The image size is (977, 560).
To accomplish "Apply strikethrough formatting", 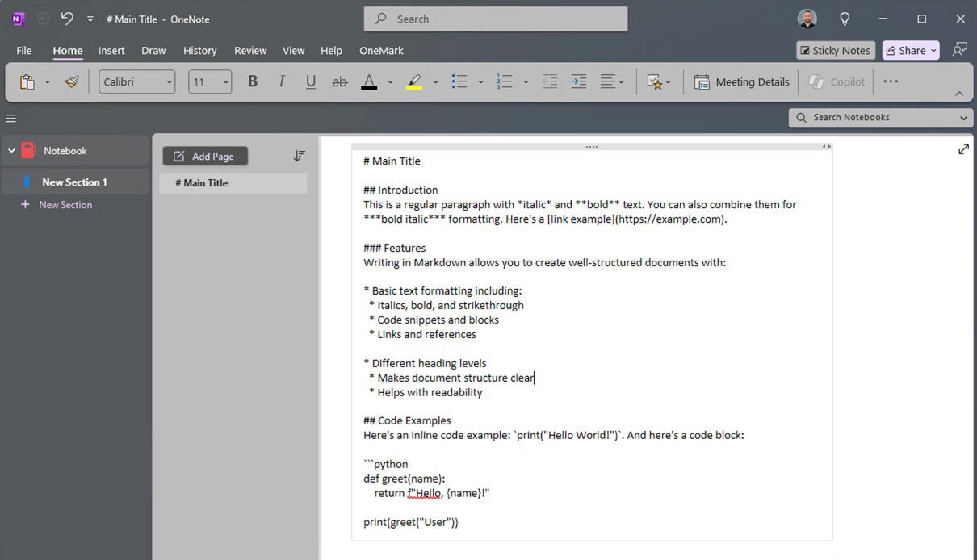I will pos(339,81).
